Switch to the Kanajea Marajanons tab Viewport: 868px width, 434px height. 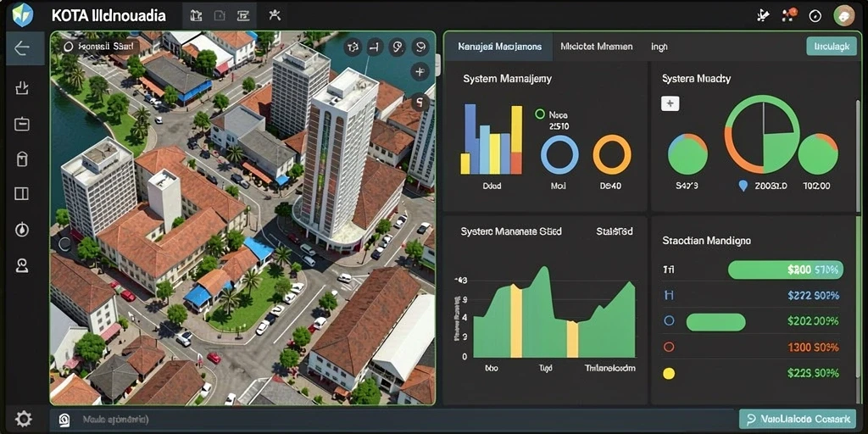(500, 47)
